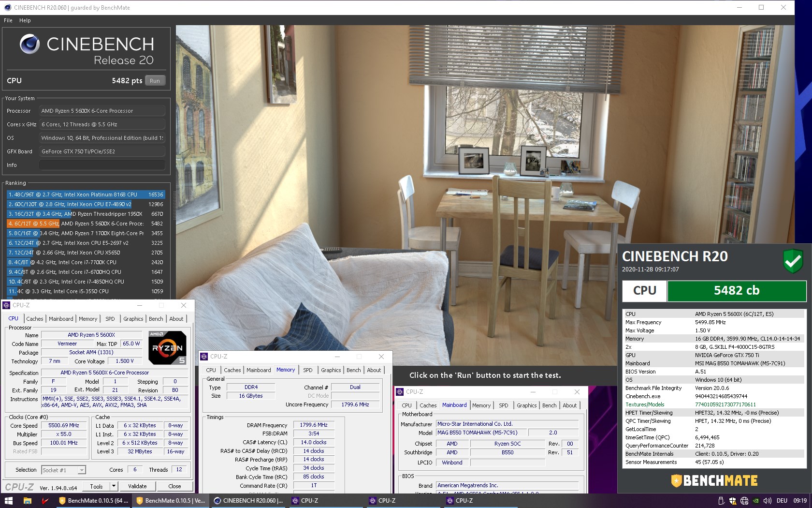Switch to CINEBENCH R20.060 taskbar item
Image resolution: width=812 pixels, height=508 pixels.
tap(247, 501)
